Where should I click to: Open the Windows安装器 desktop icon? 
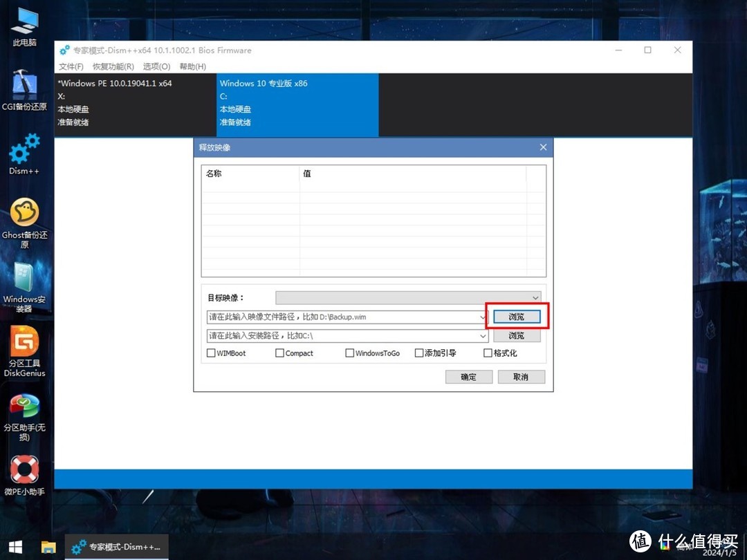point(24,287)
